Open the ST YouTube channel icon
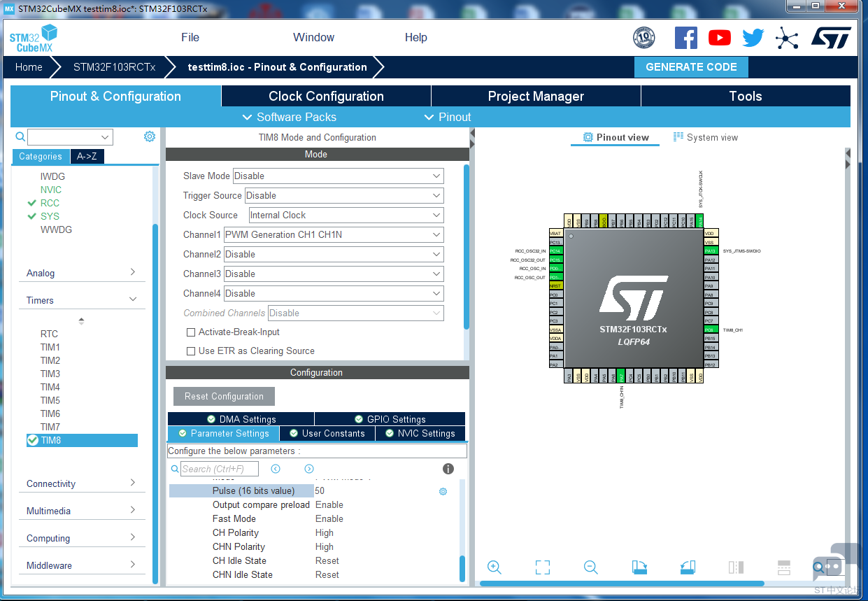The width and height of the screenshot is (868, 601). 719,38
